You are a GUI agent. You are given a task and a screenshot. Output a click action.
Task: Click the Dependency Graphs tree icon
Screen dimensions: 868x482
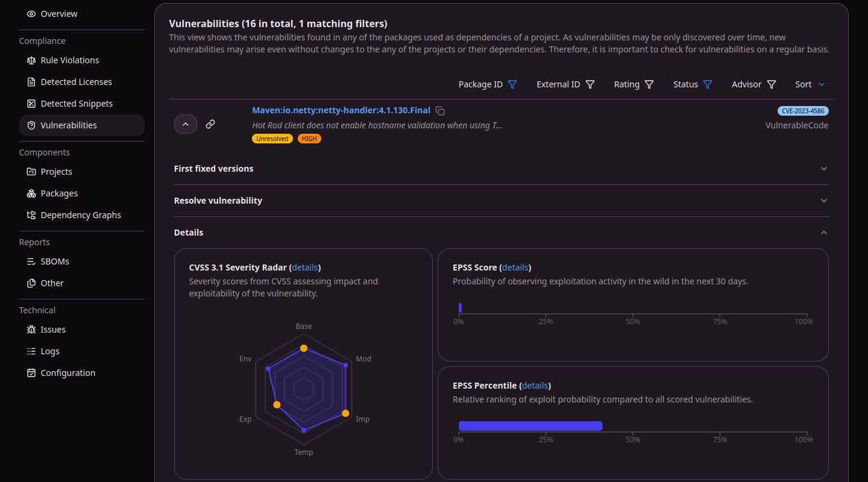[31, 215]
